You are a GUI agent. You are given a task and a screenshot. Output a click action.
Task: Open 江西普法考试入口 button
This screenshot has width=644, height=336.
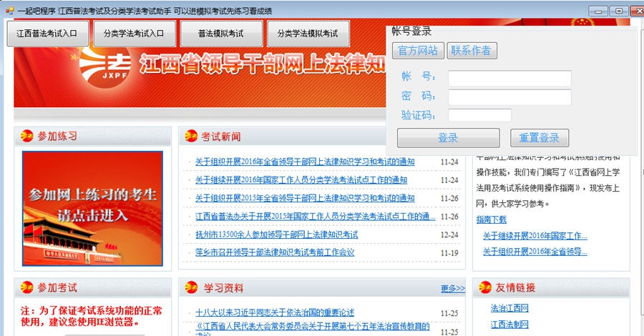(x=48, y=33)
